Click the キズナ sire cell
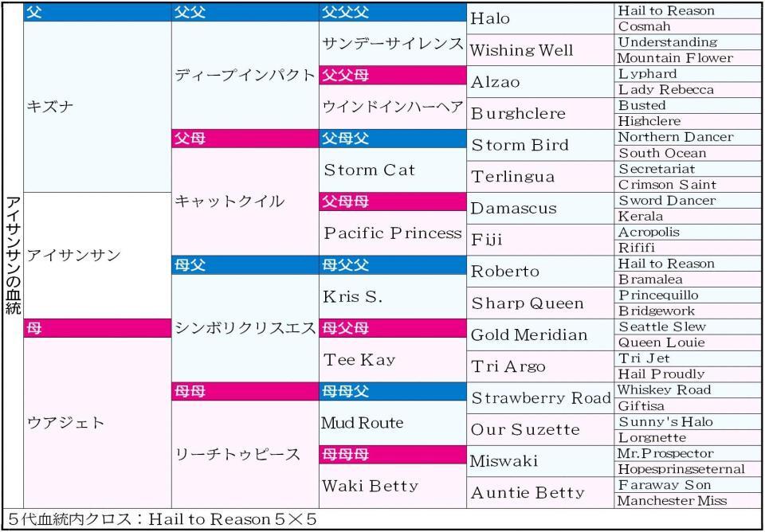 point(97,107)
